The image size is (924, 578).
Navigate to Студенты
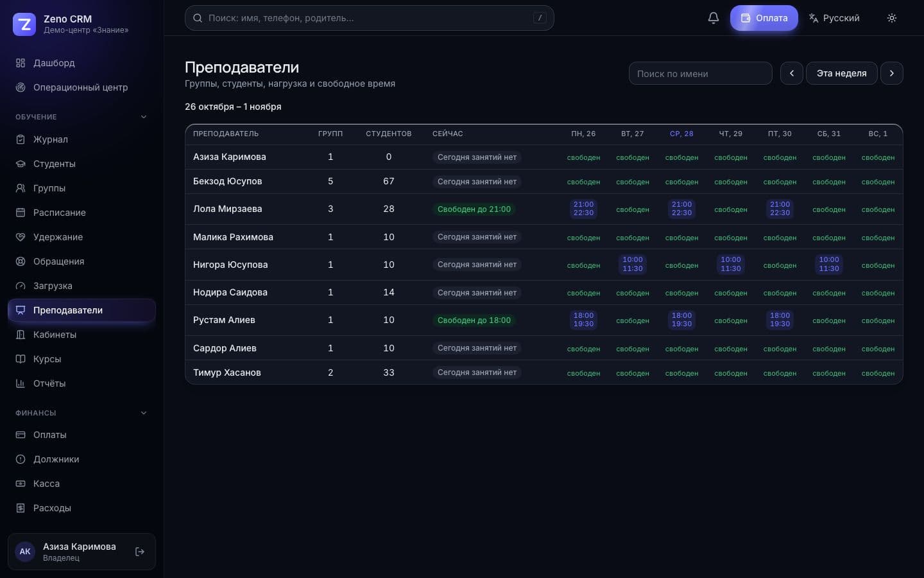(x=81, y=164)
